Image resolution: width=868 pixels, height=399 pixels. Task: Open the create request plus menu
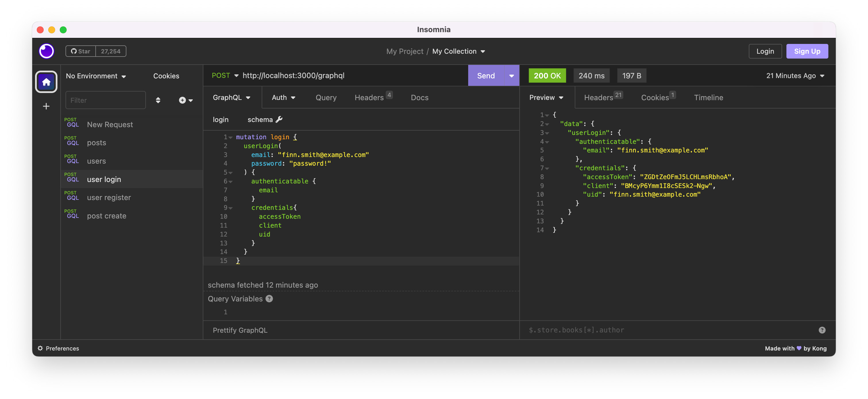(186, 100)
